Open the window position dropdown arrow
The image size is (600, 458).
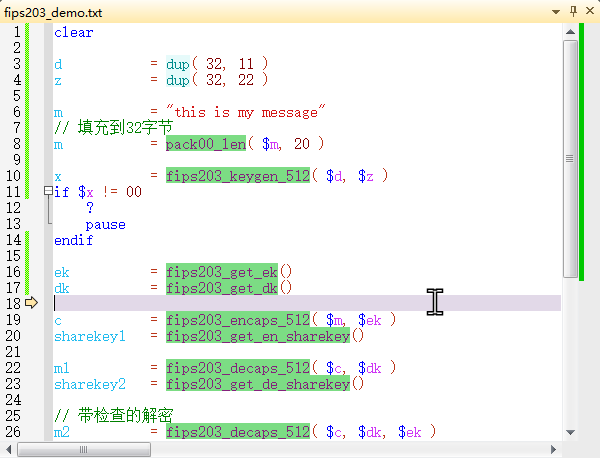point(555,11)
